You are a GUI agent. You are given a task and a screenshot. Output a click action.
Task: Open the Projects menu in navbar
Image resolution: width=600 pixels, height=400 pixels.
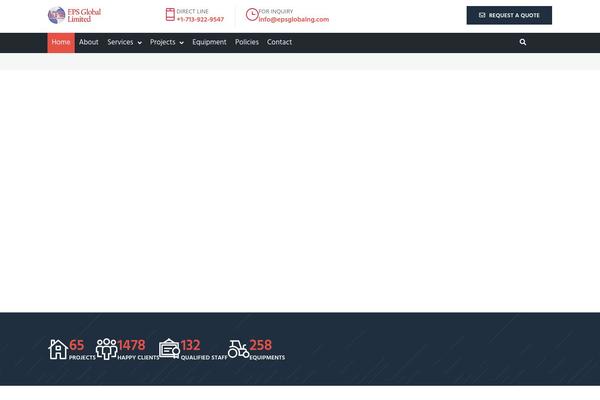[163, 42]
